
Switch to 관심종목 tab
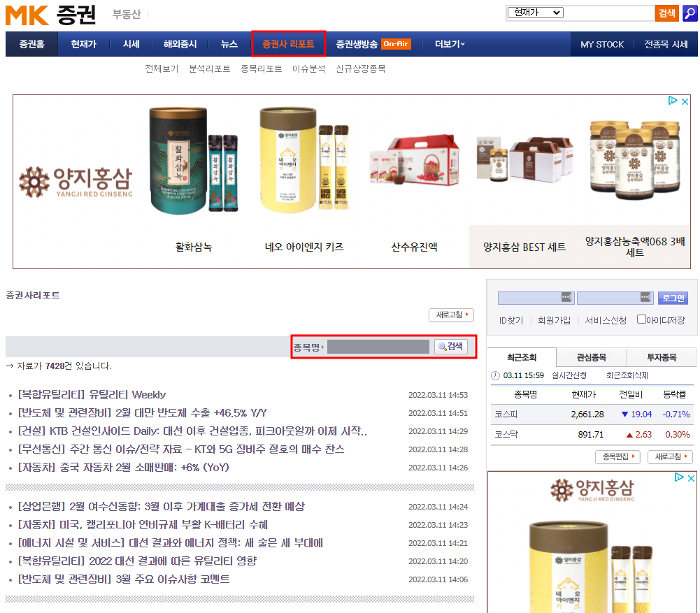coord(591,357)
